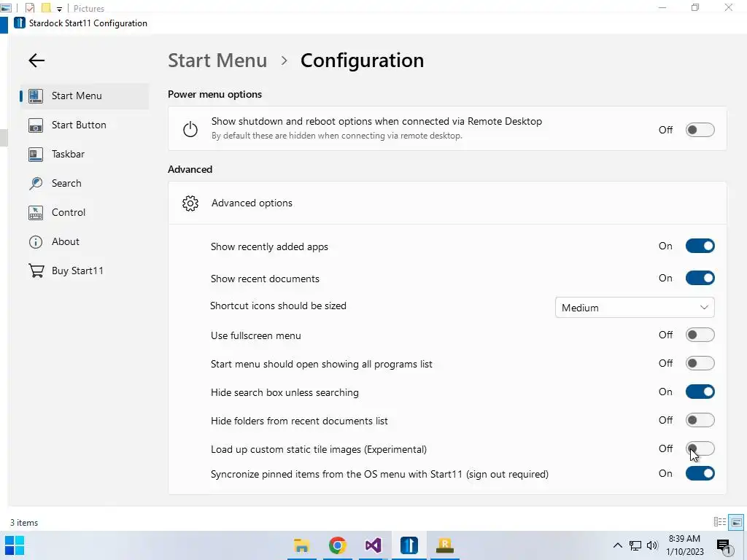The height and width of the screenshot is (560, 747).
Task: Click the Start Menu sidebar icon
Action: coord(36,96)
